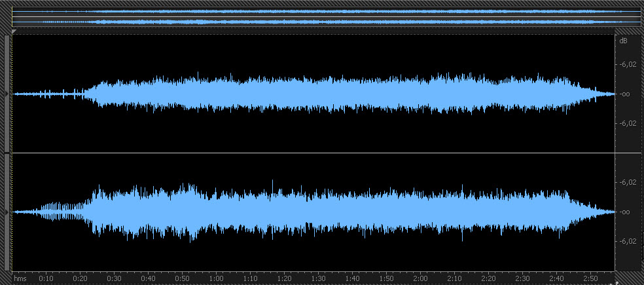Click the 2:20 mark on the time ruler
Screen dimensions: 644x285
[x=489, y=278]
